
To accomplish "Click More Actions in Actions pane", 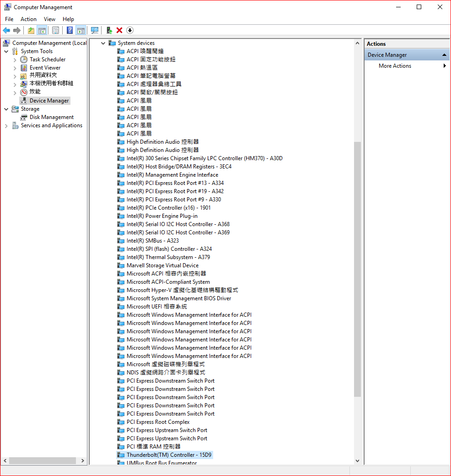I will 395,66.
